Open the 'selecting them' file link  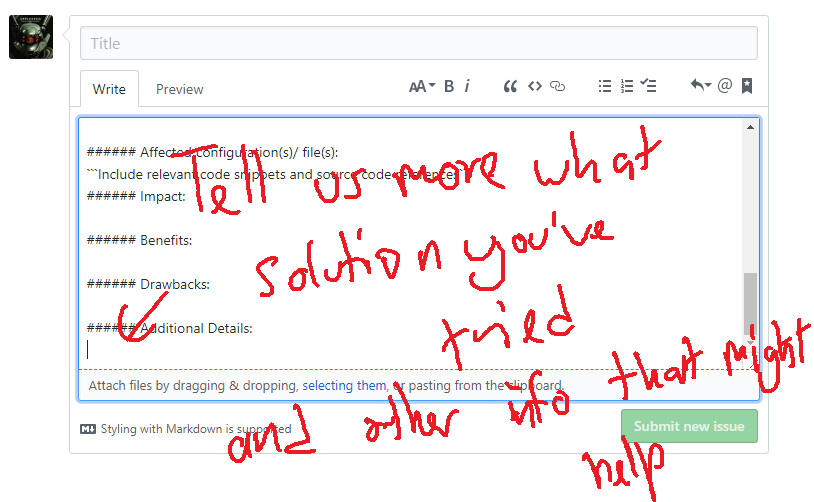click(344, 386)
